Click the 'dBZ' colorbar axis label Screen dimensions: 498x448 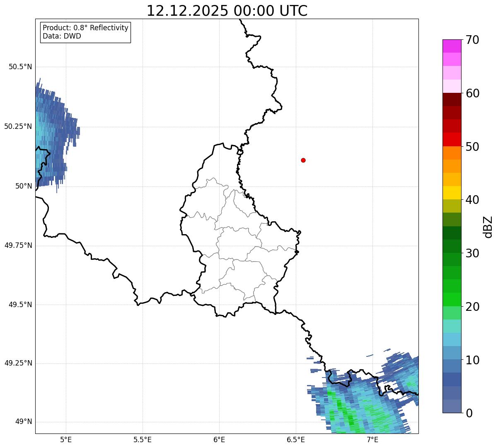[488, 227]
